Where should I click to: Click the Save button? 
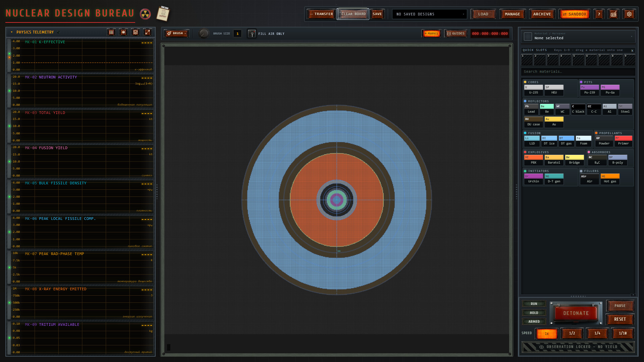pos(377,14)
